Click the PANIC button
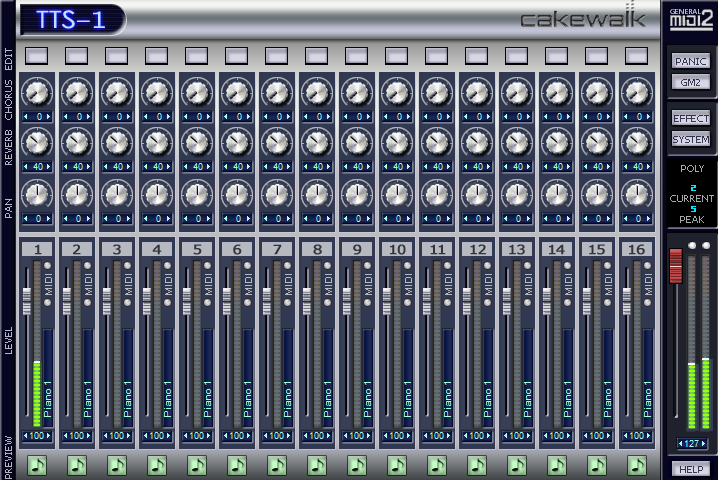The height and width of the screenshot is (480, 718). point(691,61)
